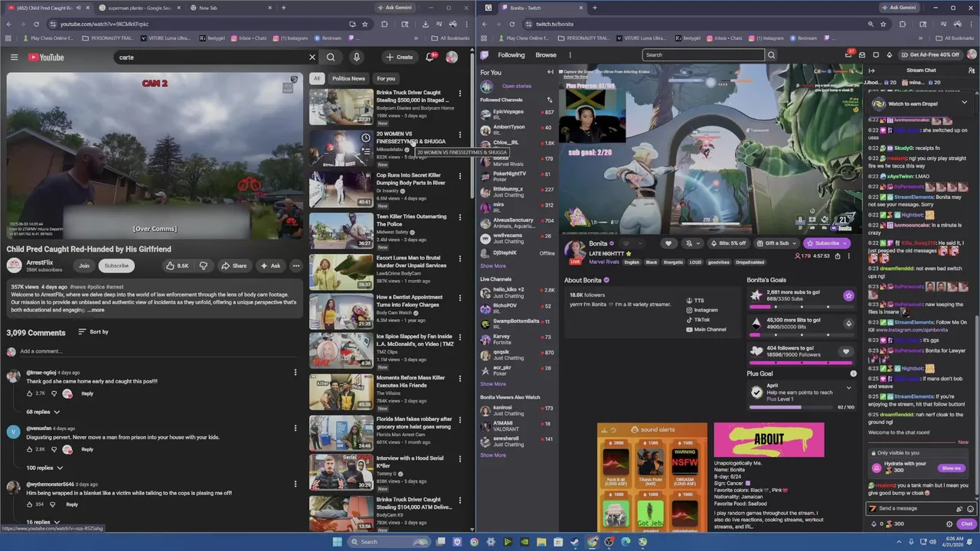Screen dimensions: 980x551
Task: Expand description with ...more link
Action: point(96,310)
